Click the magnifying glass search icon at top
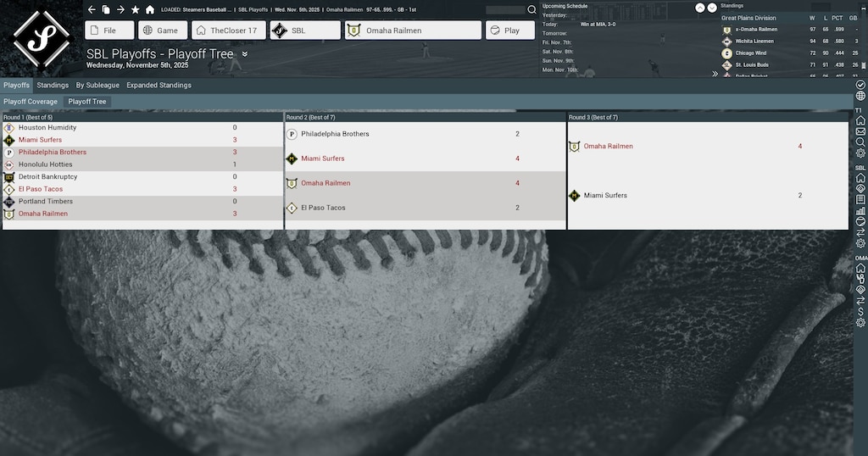The width and height of the screenshot is (868, 456). [531, 9]
